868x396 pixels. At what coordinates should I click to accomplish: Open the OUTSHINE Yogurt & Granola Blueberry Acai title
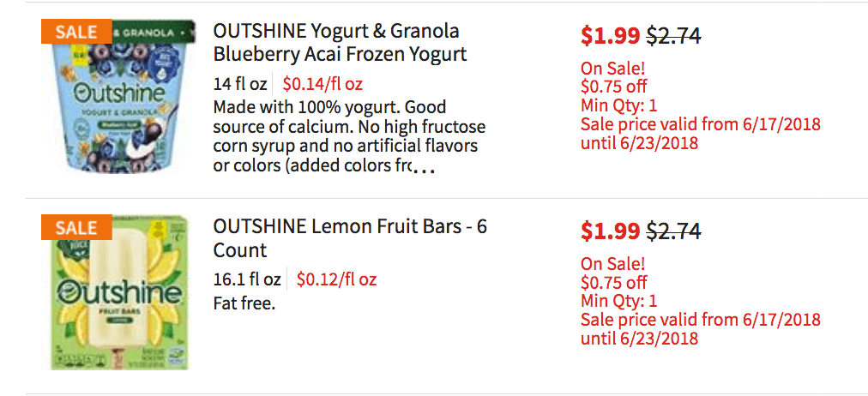[340, 43]
